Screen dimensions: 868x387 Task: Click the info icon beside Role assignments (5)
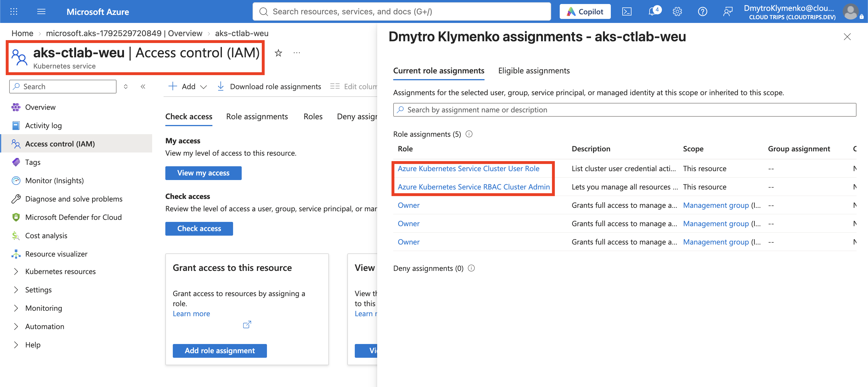click(x=469, y=134)
